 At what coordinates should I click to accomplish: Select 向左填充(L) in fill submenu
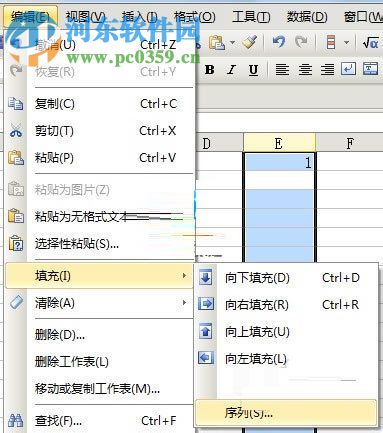pos(287,359)
